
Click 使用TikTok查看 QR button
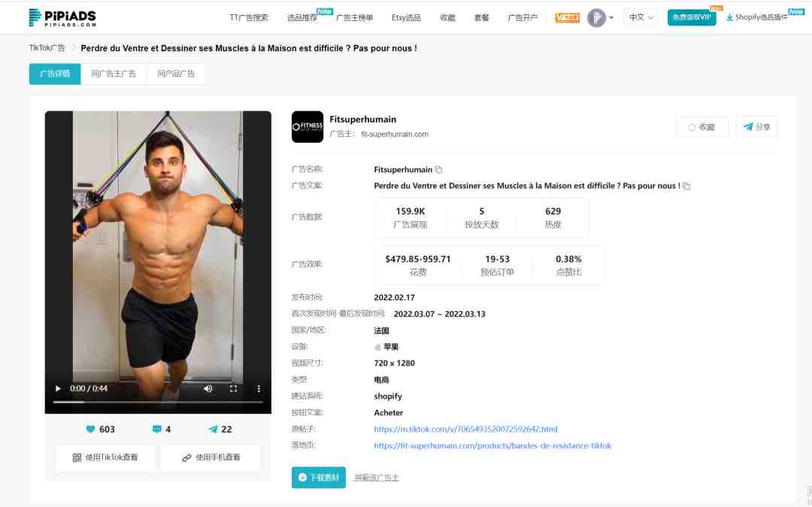tap(105, 458)
